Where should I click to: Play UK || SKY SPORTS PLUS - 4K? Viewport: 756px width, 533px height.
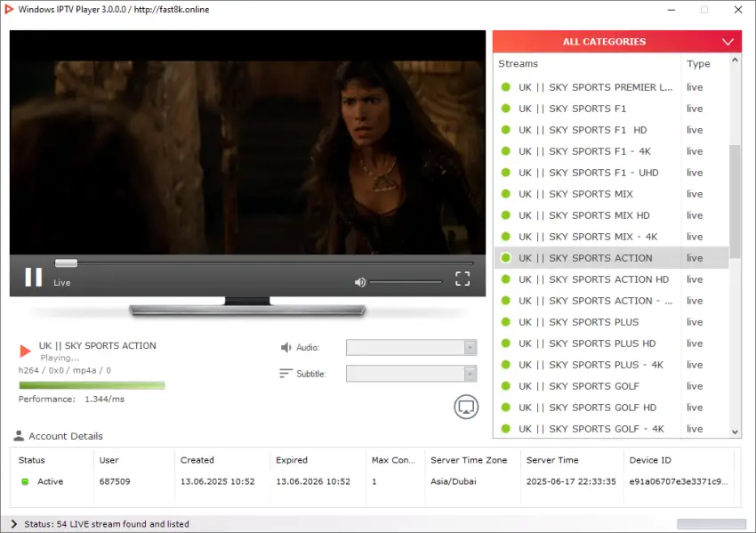[611, 365]
